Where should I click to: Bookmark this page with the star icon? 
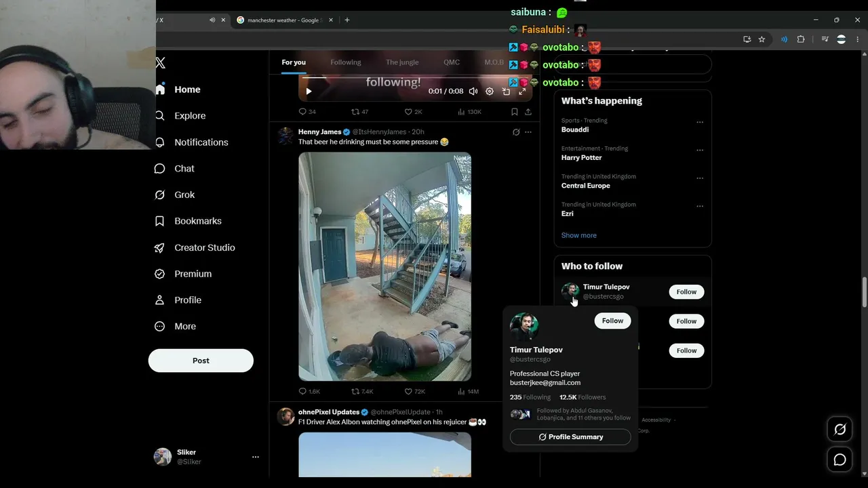(762, 39)
